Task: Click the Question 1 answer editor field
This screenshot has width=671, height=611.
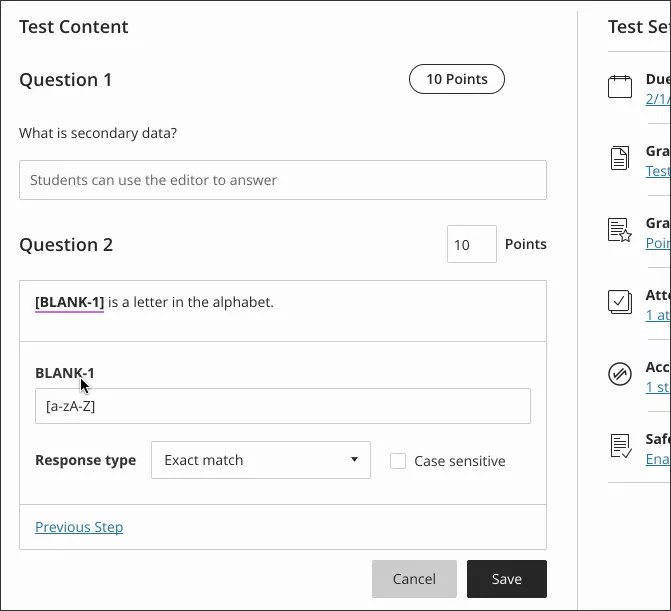Action: [282, 180]
